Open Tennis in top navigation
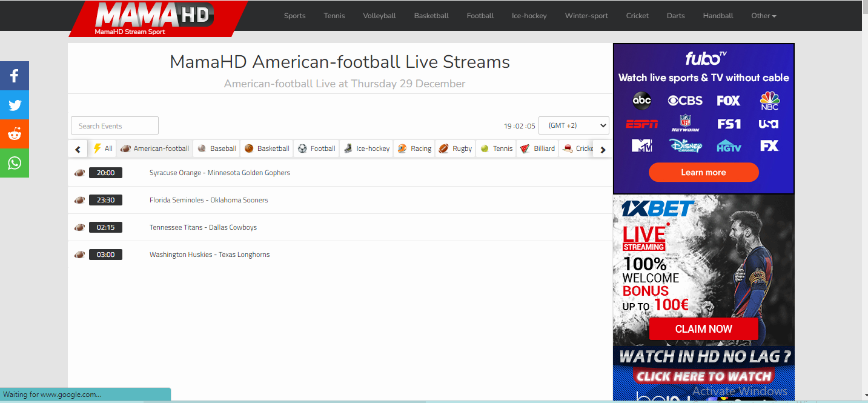868x403 pixels. (334, 16)
